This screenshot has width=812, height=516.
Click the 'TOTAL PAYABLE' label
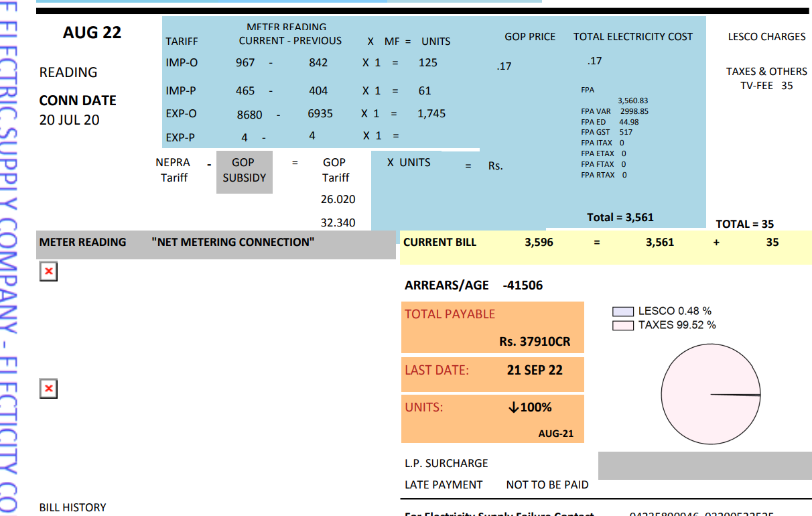click(450, 314)
